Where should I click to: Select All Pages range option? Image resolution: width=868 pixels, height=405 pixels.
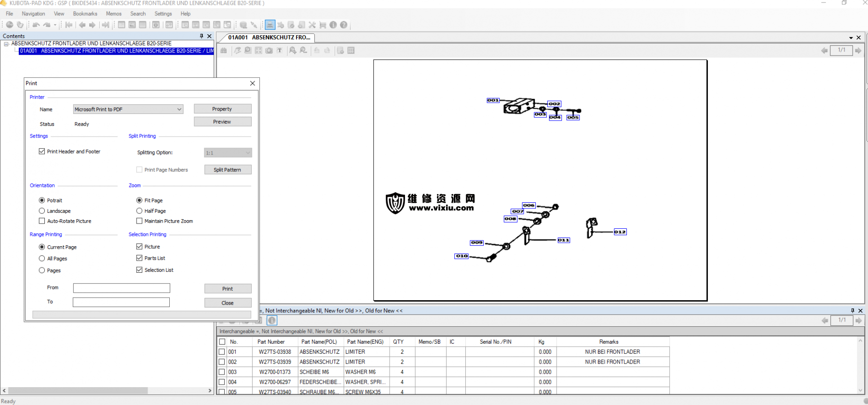pos(42,258)
